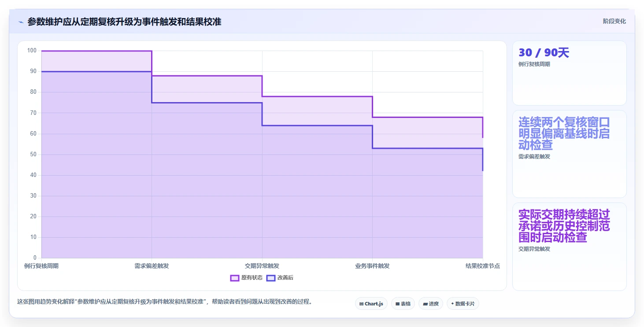The image size is (644, 327).
Task: Click the 表格 tag
Action: coord(403,304)
